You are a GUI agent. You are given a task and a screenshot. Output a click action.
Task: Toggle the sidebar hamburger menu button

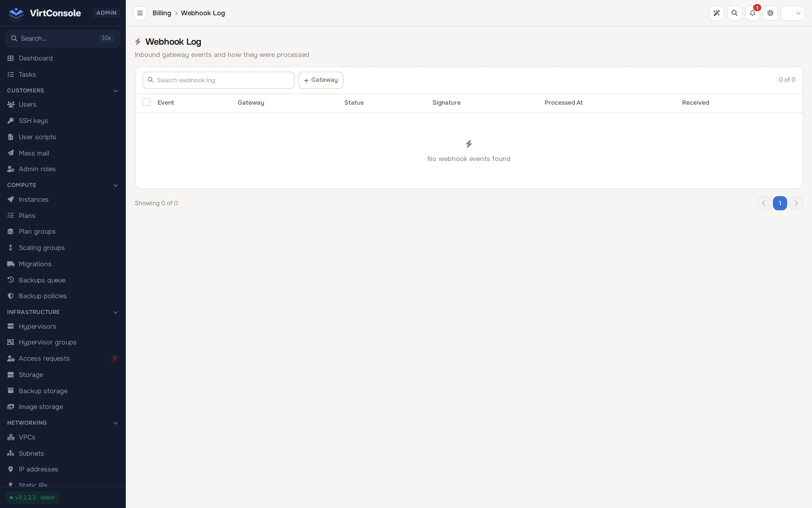pyautogui.click(x=140, y=13)
